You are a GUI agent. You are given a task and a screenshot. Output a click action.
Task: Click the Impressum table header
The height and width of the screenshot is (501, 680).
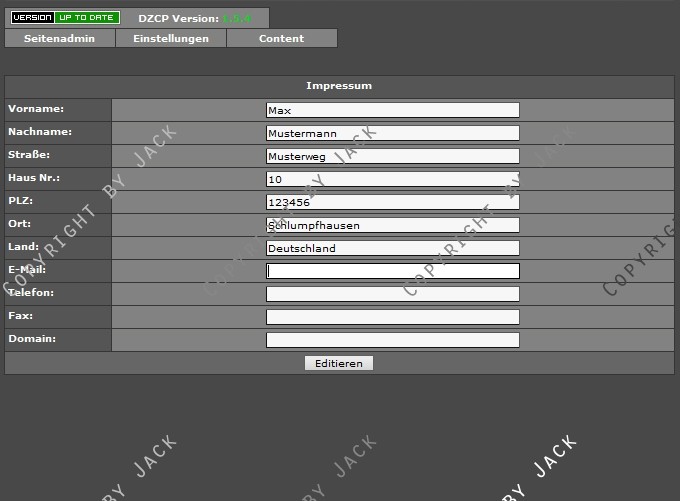point(339,86)
